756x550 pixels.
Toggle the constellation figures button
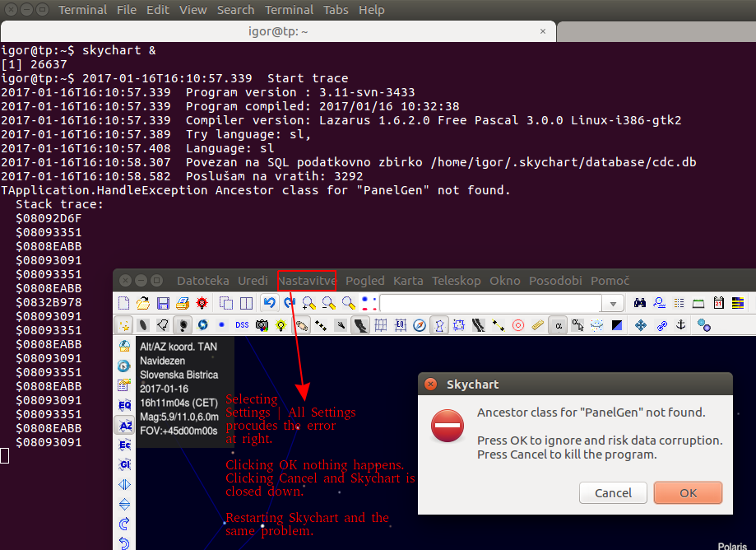point(439,326)
